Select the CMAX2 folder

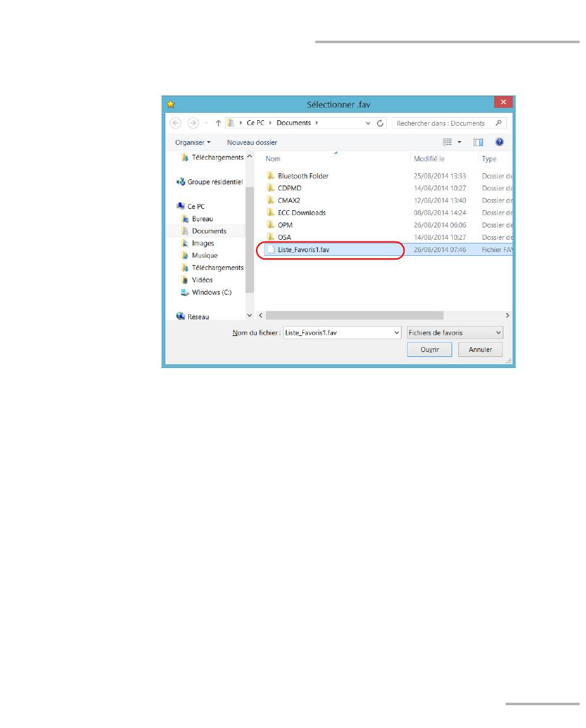[x=289, y=200]
